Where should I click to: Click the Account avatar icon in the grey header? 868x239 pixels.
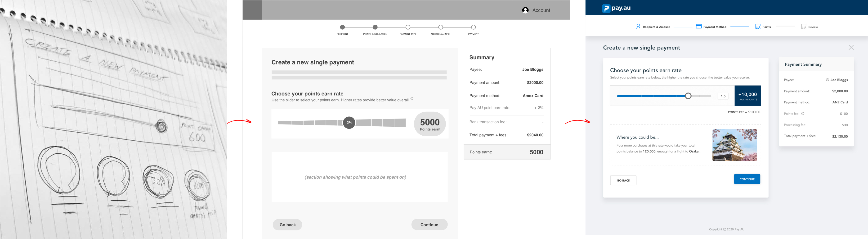525,10
